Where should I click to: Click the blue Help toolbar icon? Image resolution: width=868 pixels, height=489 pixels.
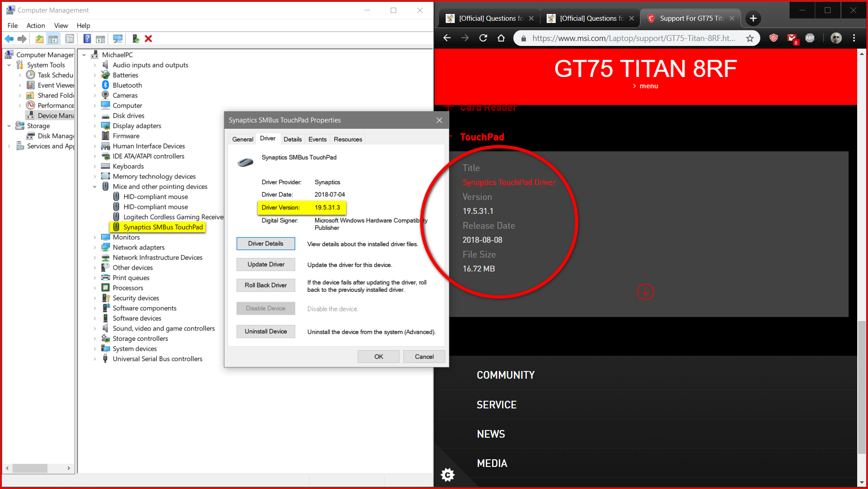coord(87,39)
